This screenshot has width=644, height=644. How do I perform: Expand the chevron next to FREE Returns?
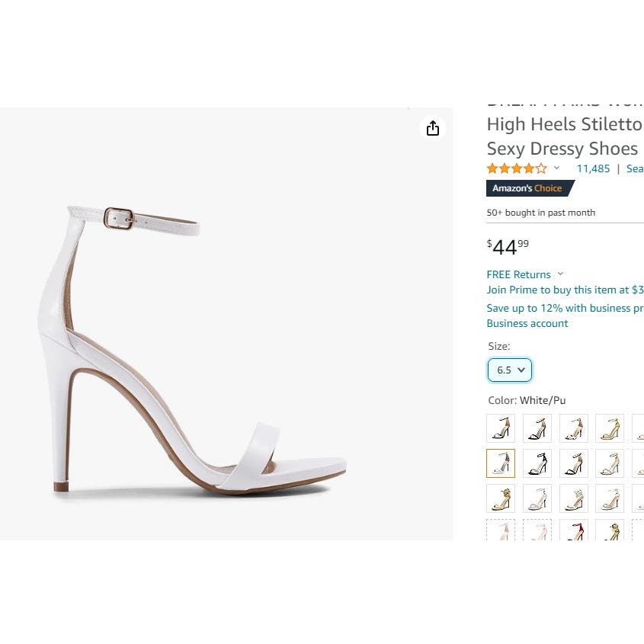tap(560, 274)
